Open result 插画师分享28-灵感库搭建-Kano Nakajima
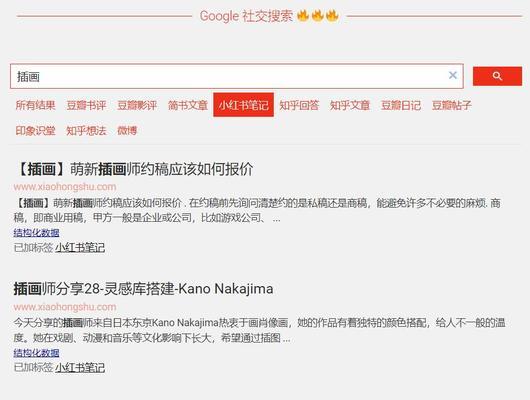530x400 pixels. 143,289
